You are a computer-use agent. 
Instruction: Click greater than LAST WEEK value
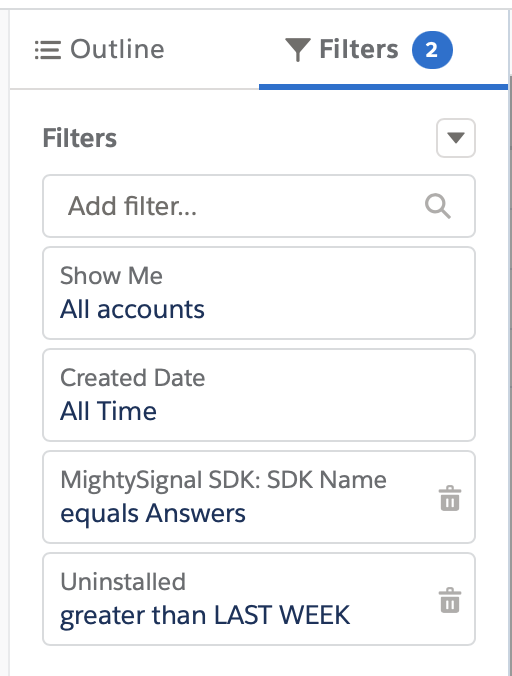(x=205, y=616)
